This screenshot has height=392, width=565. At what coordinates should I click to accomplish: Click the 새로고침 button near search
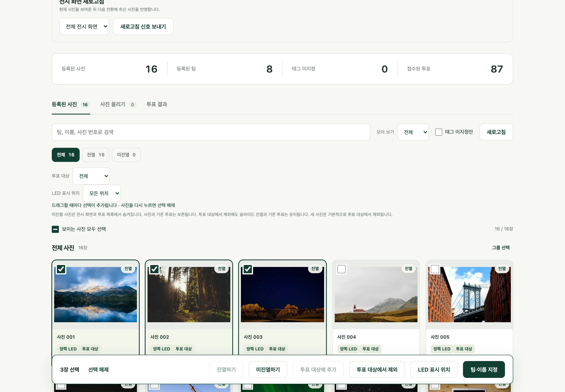point(496,132)
